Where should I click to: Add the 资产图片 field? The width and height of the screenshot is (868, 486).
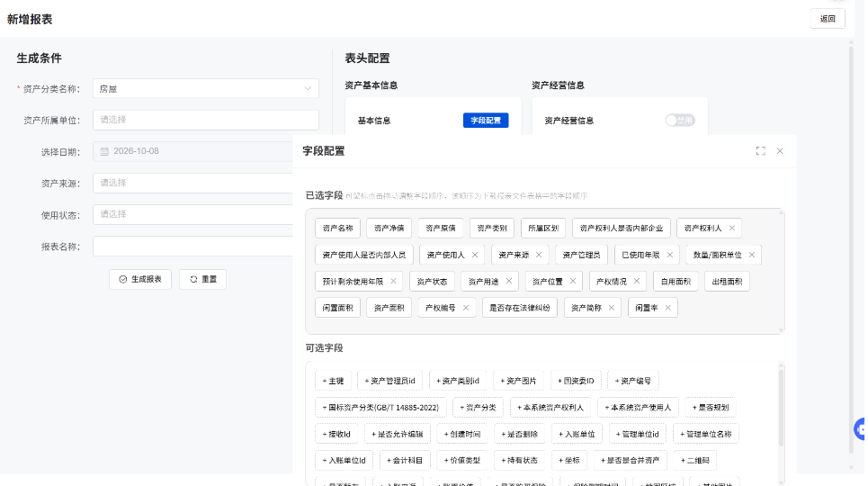pyautogui.click(x=518, y=381)
